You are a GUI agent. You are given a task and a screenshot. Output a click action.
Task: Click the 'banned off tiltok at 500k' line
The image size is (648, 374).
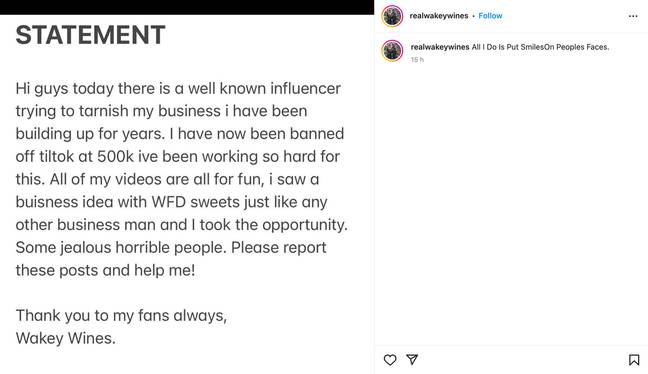[178, 157]
